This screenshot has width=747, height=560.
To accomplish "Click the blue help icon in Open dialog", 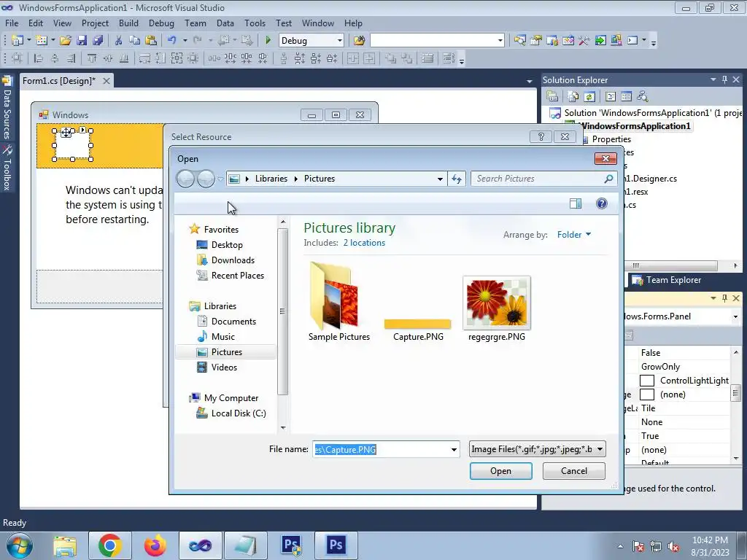I will click(x=602, y=204).
